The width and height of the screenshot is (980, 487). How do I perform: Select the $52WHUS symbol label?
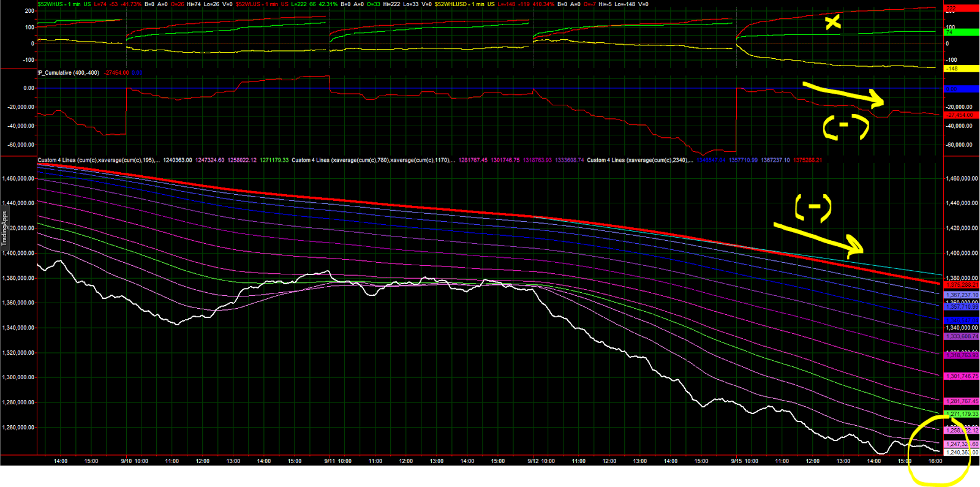(x=51, y=4)
